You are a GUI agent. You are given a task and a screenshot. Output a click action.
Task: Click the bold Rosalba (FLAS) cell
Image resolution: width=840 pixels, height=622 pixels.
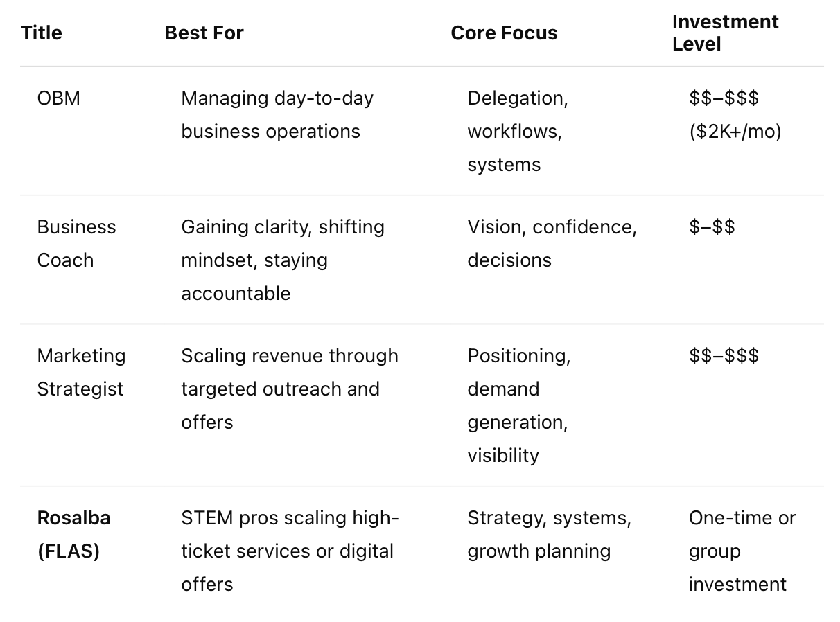pos(73,534)
